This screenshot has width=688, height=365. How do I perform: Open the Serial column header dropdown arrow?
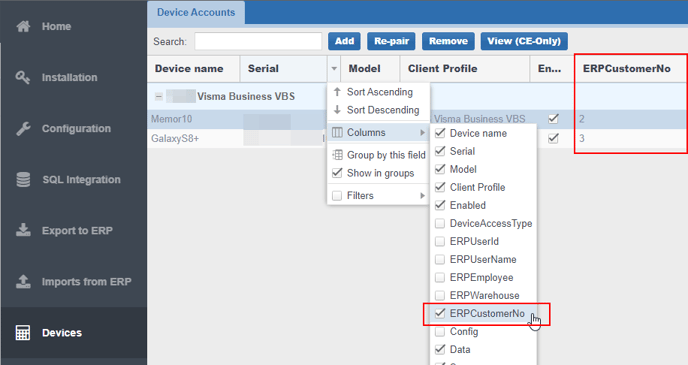(334, 68)
